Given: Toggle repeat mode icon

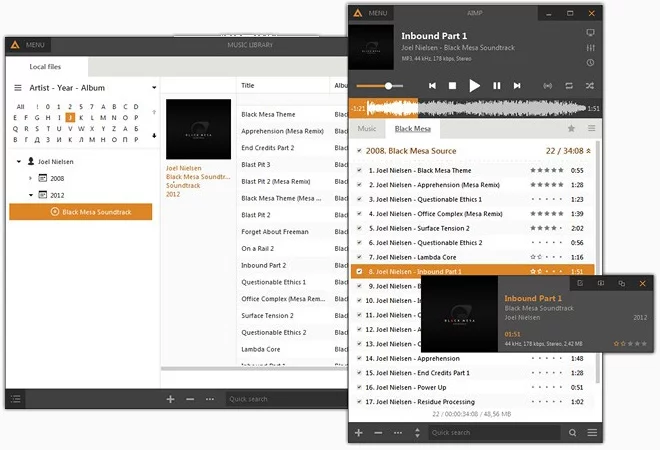Looking at the screenshot, I should click(x=569, y=86).
